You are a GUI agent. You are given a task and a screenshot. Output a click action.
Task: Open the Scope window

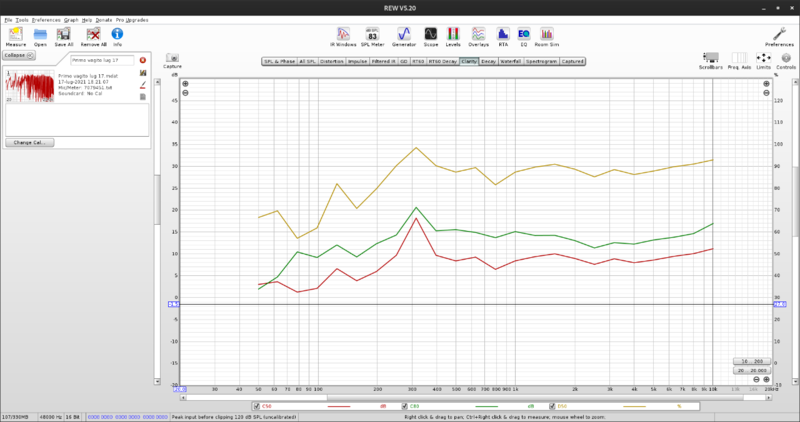click(x=431, y=35)
